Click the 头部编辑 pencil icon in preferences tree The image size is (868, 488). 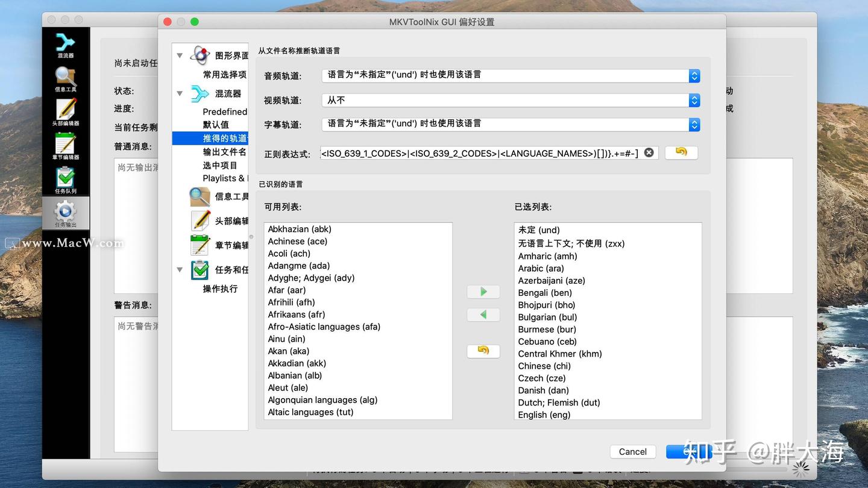(x=200, y=221)
